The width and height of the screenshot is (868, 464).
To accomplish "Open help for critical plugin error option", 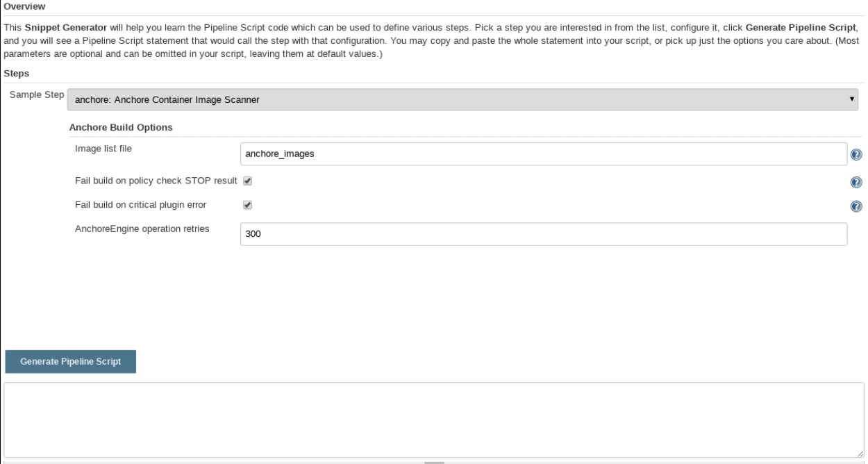I will [x=856, y=206].
